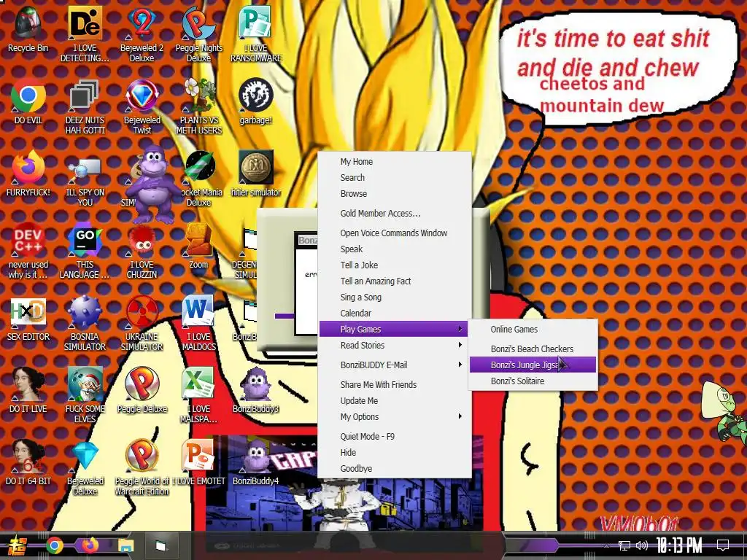Open the volume control in the tray

[642, 545]
